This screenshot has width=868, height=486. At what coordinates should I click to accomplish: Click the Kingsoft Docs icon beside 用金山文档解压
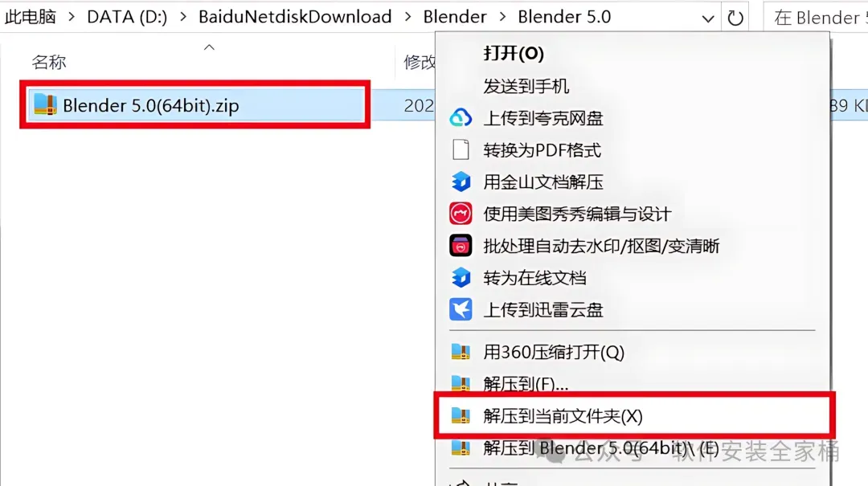(461, 182)
